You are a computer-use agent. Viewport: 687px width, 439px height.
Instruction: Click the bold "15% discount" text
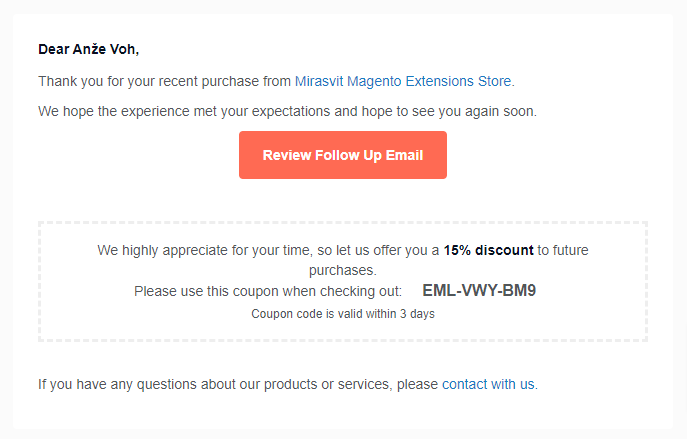pyautogui.click(x=488, y=250)
